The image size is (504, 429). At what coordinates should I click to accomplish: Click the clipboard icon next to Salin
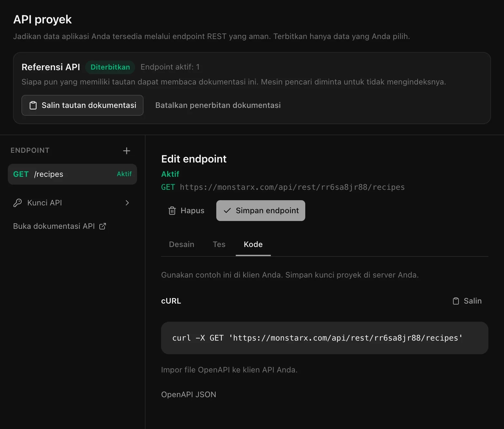pyautogui.click(x=456, y=301)
